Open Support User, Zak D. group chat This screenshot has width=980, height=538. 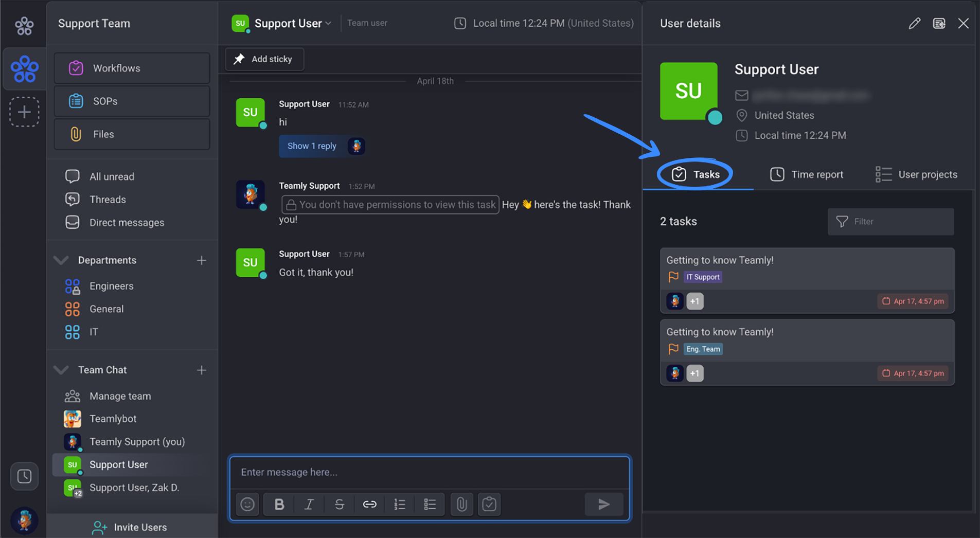click(x=134, y=488)
